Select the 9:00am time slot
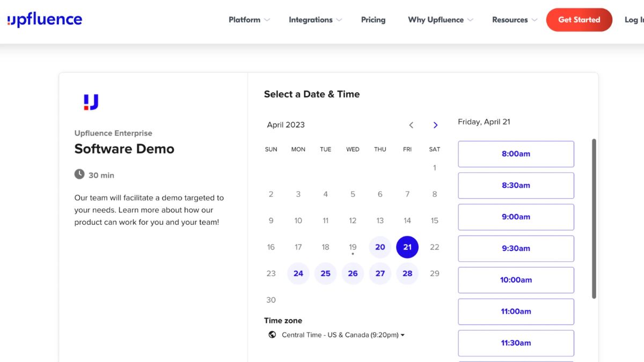The width and height of the screenshot is (644, 362). pos(516,217)
